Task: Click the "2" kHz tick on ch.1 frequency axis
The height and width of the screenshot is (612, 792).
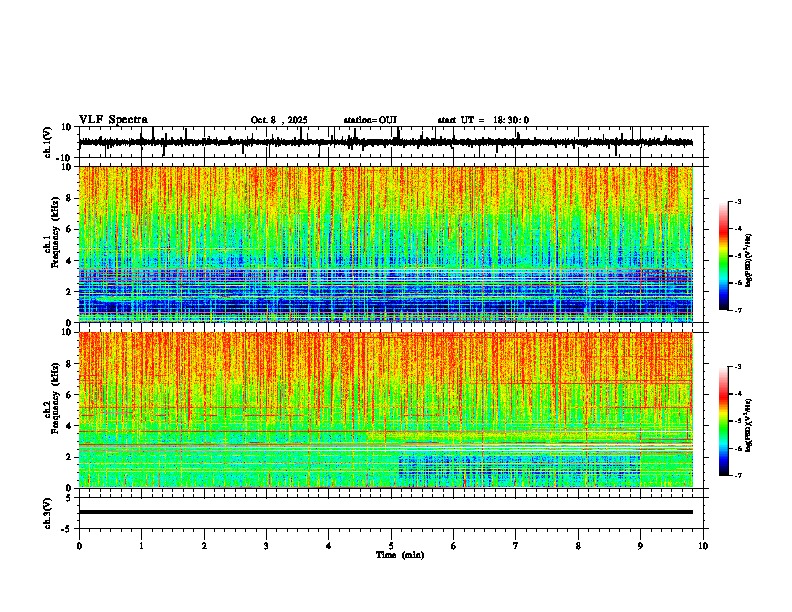Action: click(x=70, y=291)
